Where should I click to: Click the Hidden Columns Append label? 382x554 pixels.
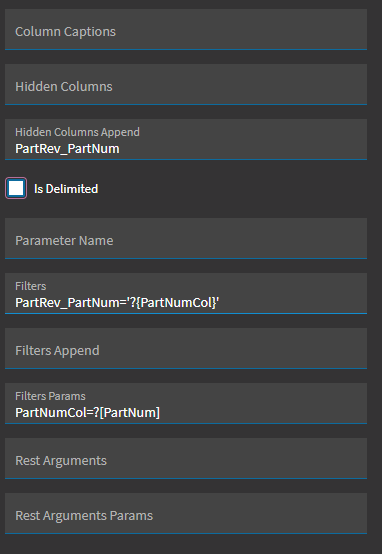tap(77, 132)
